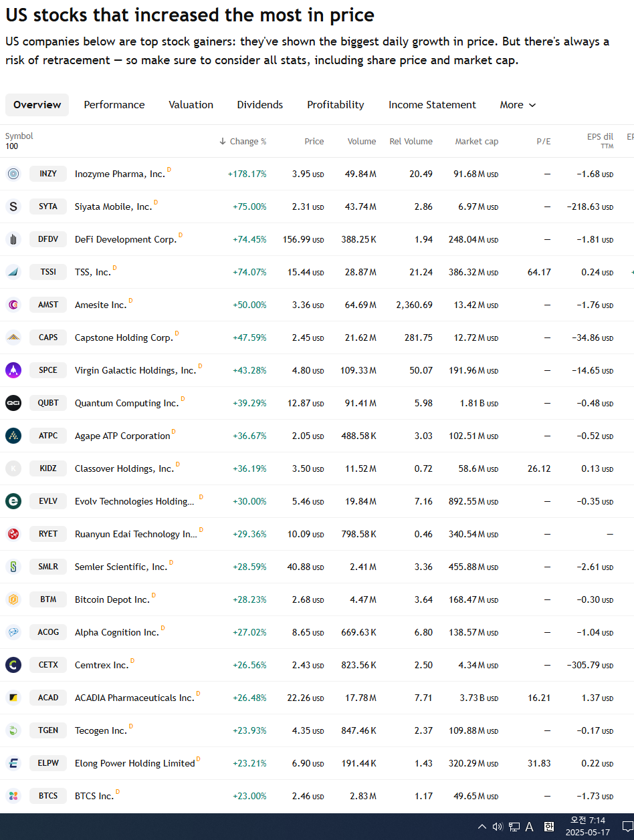
Task: Sort by the Symbol column header
Action: pos(19,136)
